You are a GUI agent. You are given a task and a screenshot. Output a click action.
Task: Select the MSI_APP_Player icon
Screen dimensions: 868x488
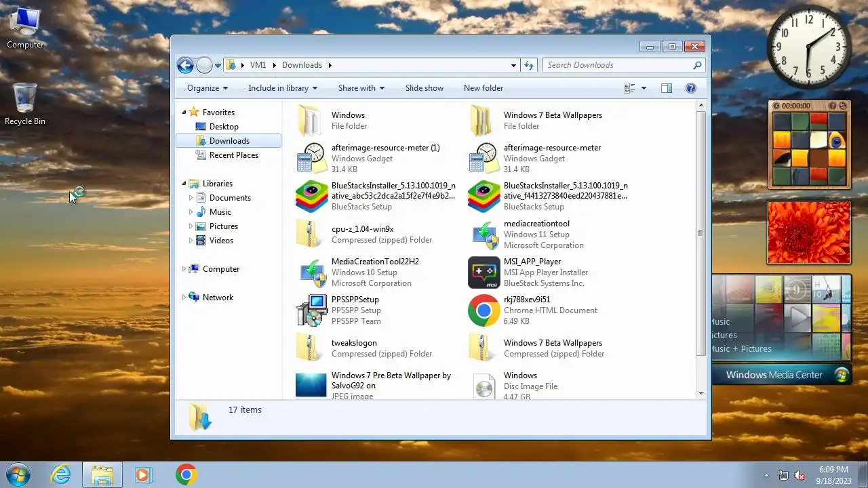(484, 272)
